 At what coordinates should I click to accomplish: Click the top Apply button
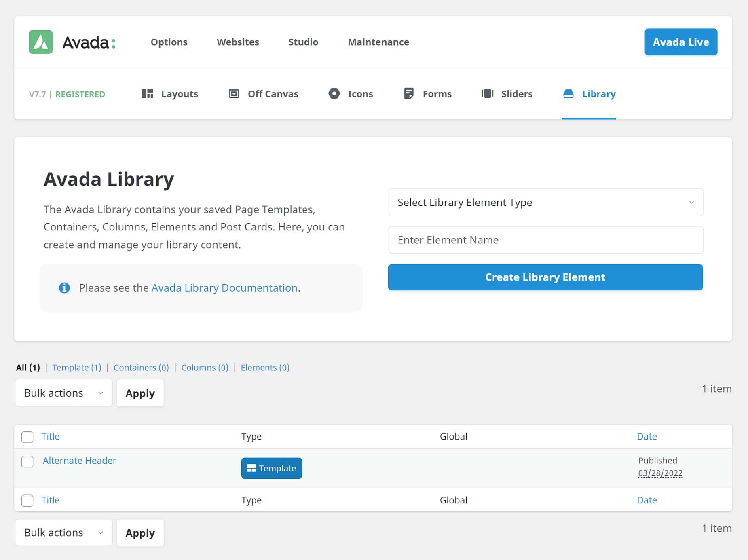pos(140,393)
